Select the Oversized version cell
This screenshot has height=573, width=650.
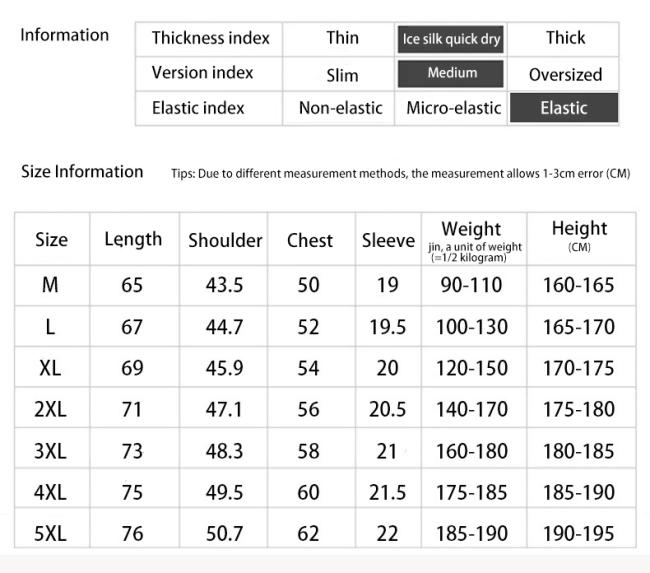565,75
